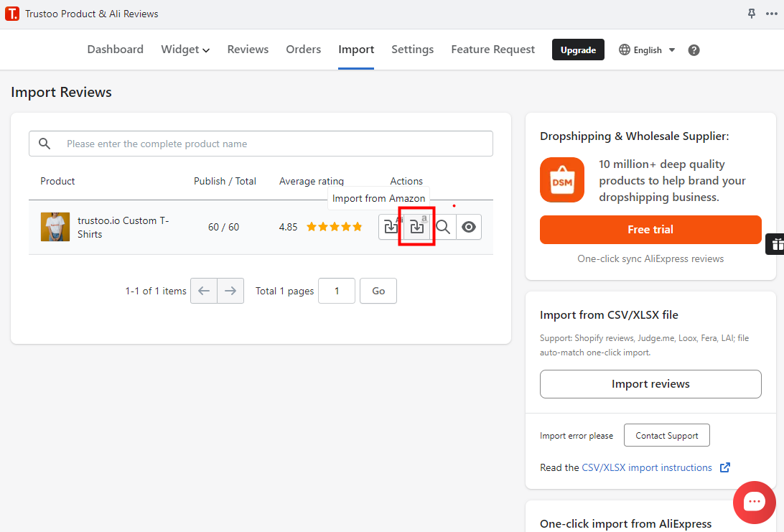Click the 60 / 60 publish count
The height and width of the screenshot is (532, 784).
click(223, 227)
